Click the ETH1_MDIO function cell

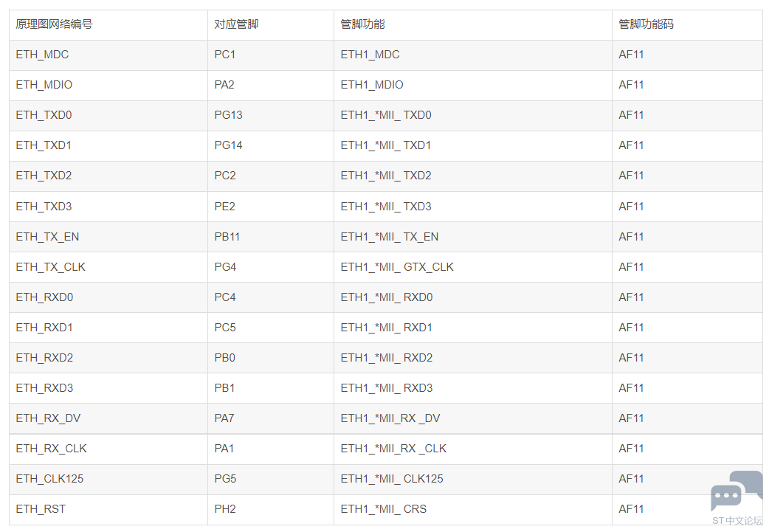pos(473,85)
